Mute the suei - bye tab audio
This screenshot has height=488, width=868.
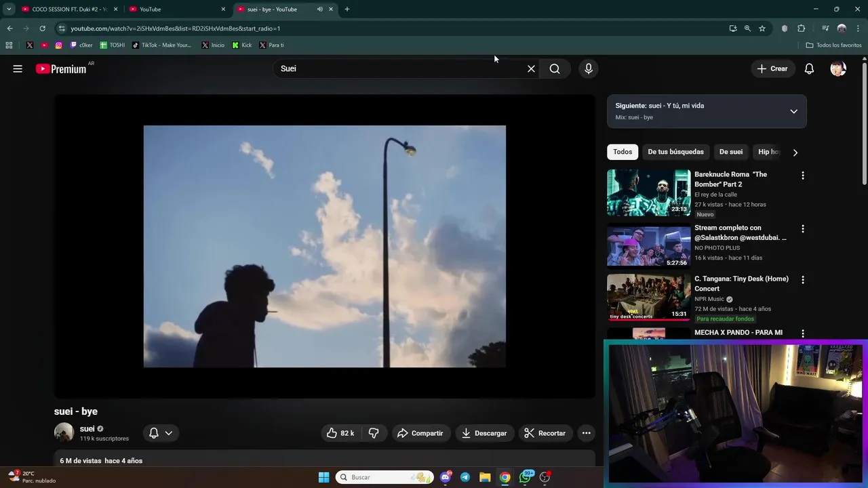pos(319,9)
